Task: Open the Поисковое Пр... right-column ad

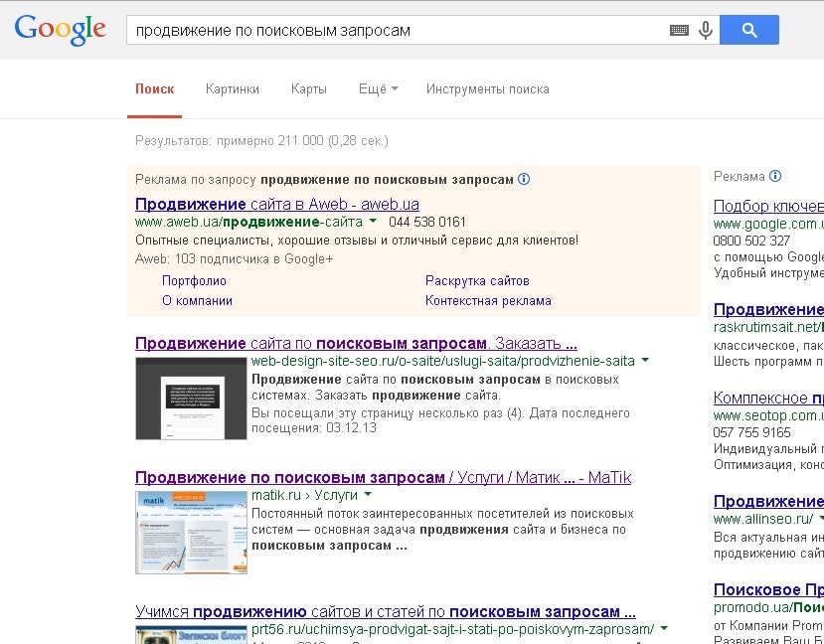Action: (768, 590)
